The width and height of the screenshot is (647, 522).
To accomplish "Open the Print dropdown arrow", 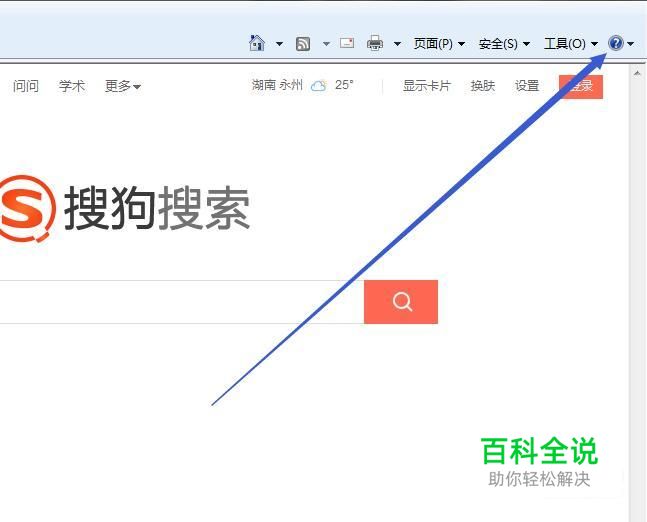I will coord(397,43).
